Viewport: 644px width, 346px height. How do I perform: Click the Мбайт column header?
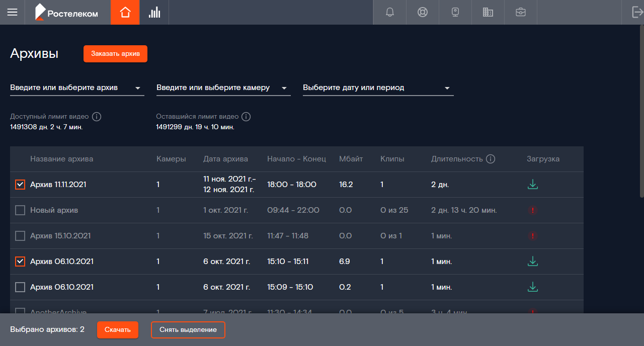tap(351, 159)
